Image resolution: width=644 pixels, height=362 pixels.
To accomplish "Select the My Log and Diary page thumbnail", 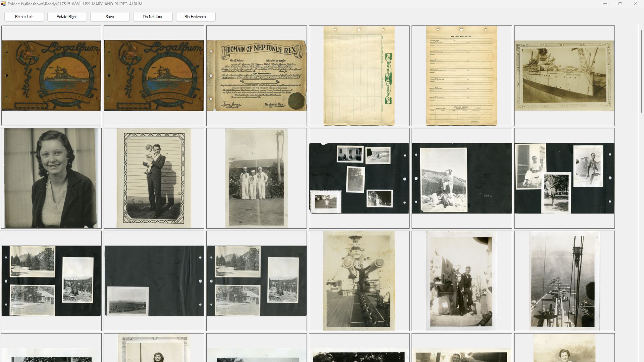I will point(462,76).
